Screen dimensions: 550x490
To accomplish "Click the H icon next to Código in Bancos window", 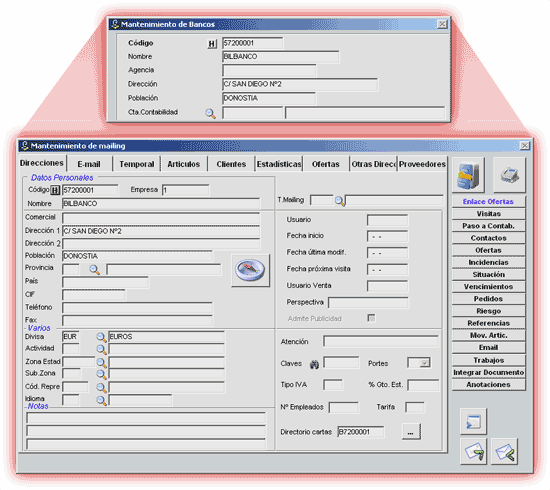I will [212, 44].
